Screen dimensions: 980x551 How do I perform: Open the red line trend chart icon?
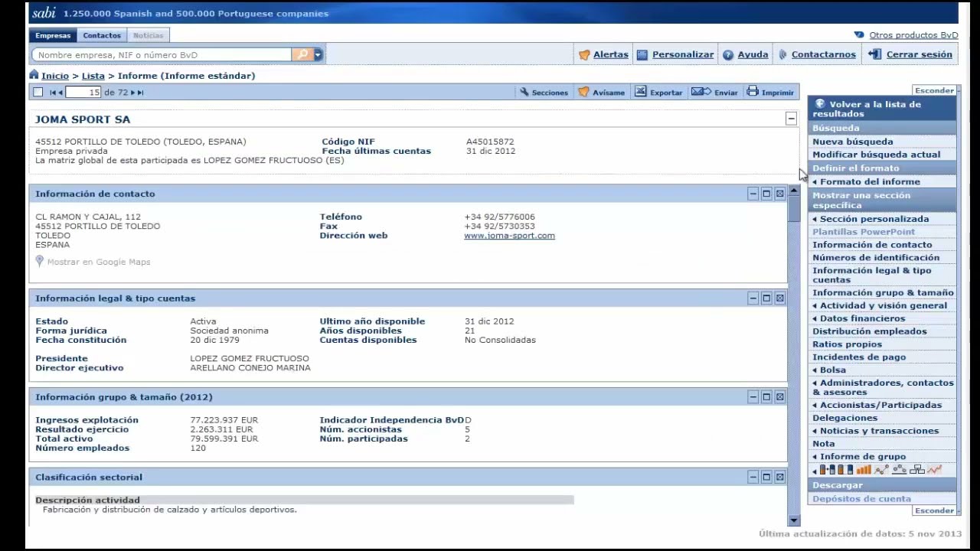point(934,470)
